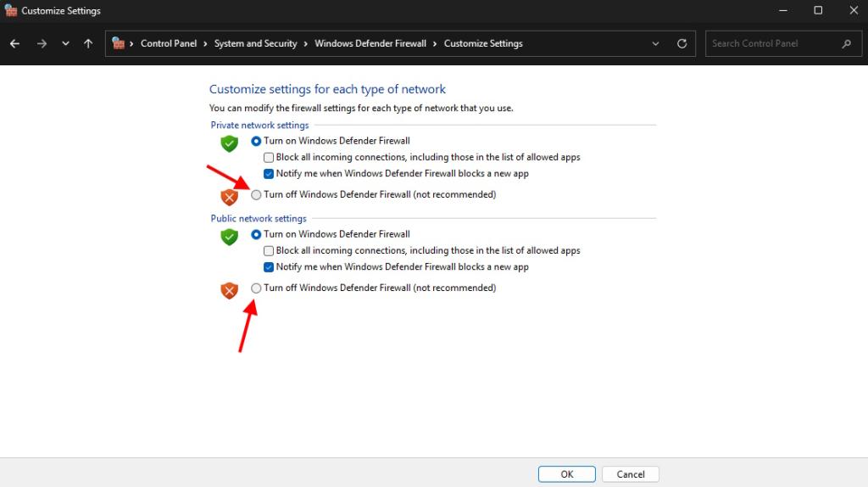
Task: Click green shield icon in Private settings
Action: pyautogui.click(x=229, y=143)
